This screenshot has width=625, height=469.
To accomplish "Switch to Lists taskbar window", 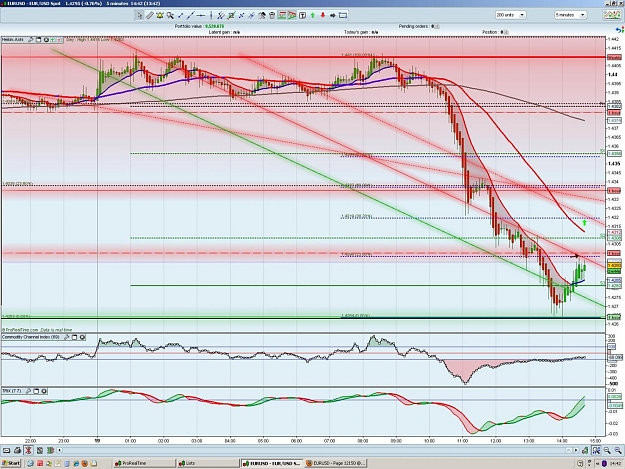I will point(208,463).
